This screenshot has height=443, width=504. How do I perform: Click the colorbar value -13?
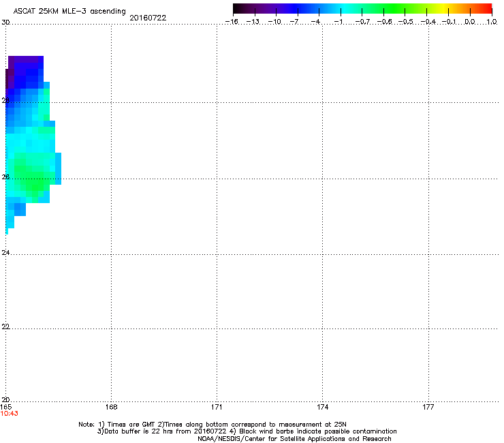click(x=253, y=22)
